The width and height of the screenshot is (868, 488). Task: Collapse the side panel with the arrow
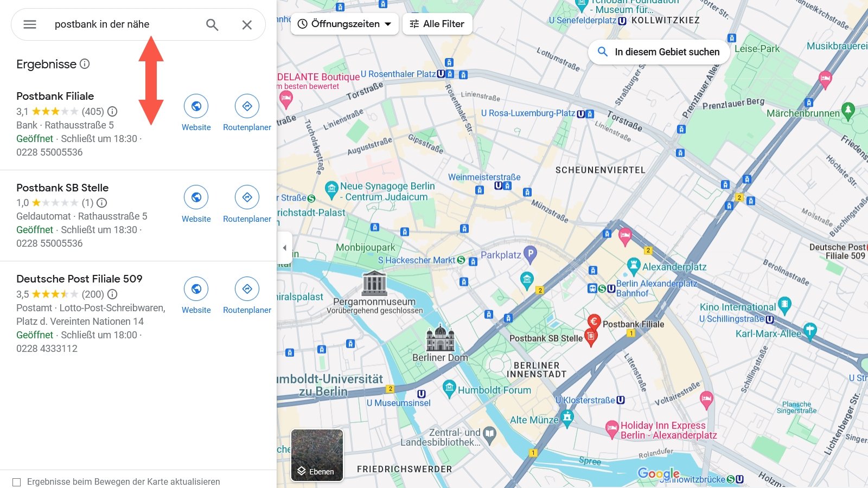coord(284,248)
